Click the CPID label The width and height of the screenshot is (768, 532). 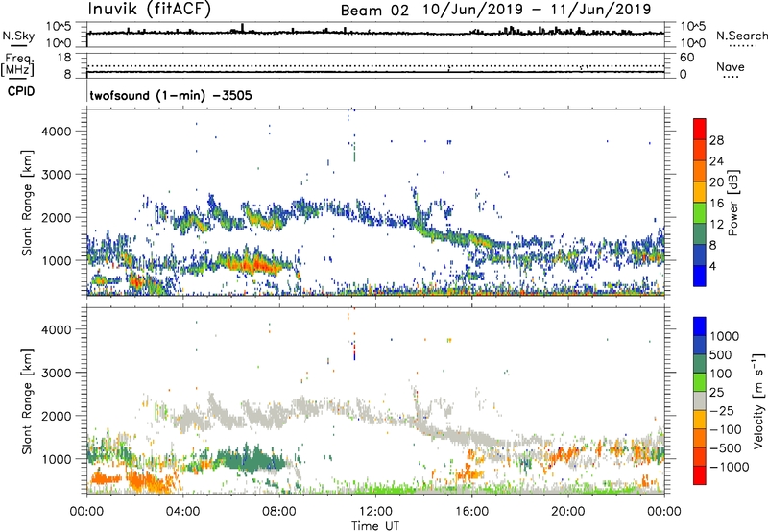(x=21, y=91)
